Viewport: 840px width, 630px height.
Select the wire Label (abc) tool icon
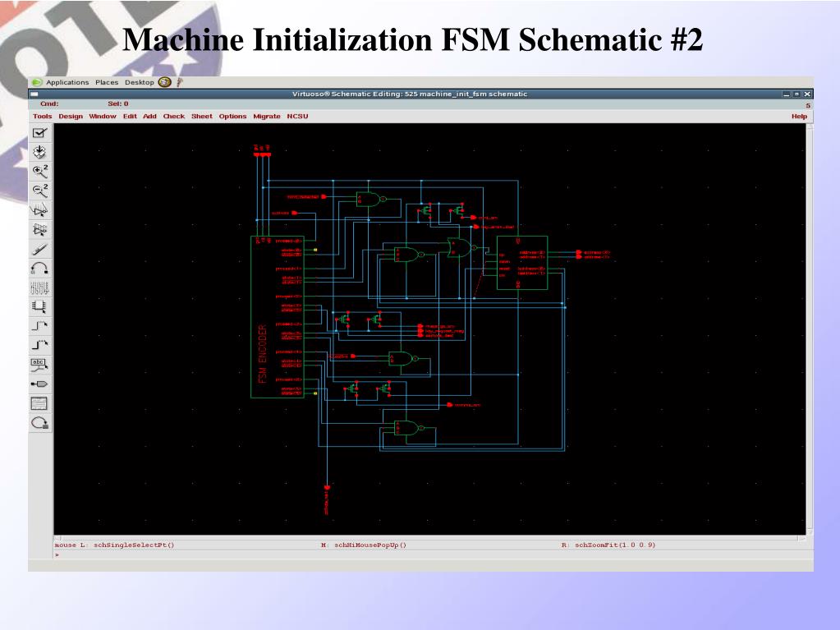[x=39, y=365]
